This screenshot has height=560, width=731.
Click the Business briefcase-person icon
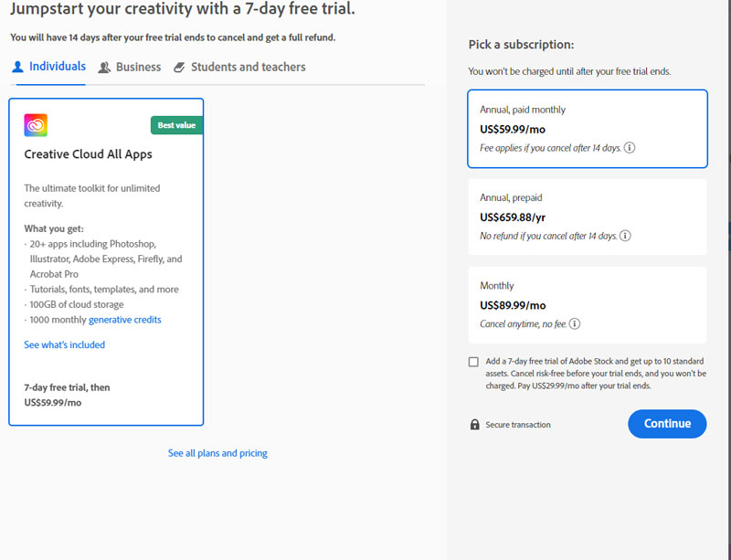[x=104, y=68]
